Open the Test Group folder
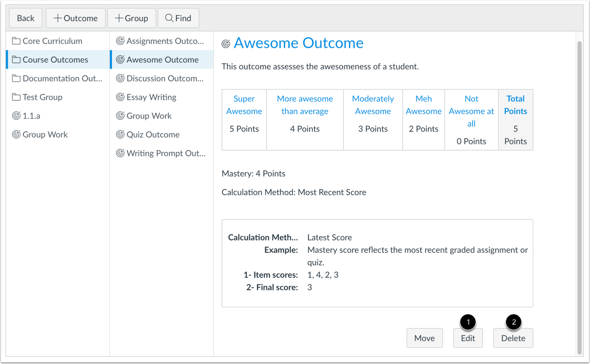The width and height of the screenshot is (590, 364). pyautogui.click(x=58, y=97)
